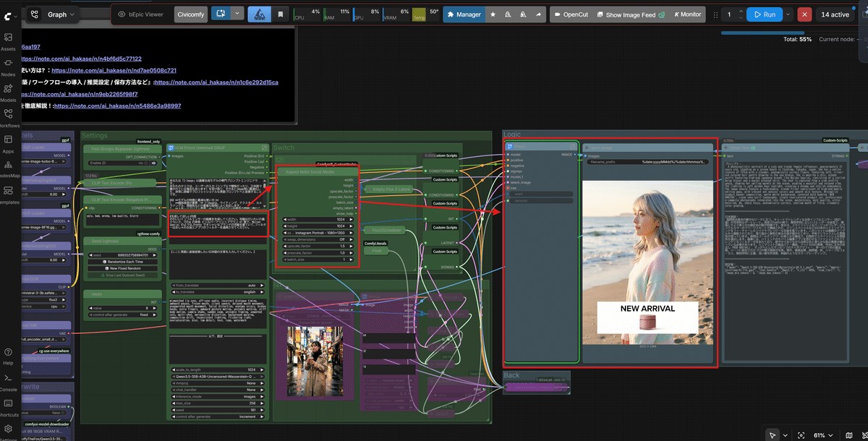Image resolution: width=868 pixels, height=441 pixels.
Task: Select the Civicomfy toolbar item
Action: [x=190, y=14]
